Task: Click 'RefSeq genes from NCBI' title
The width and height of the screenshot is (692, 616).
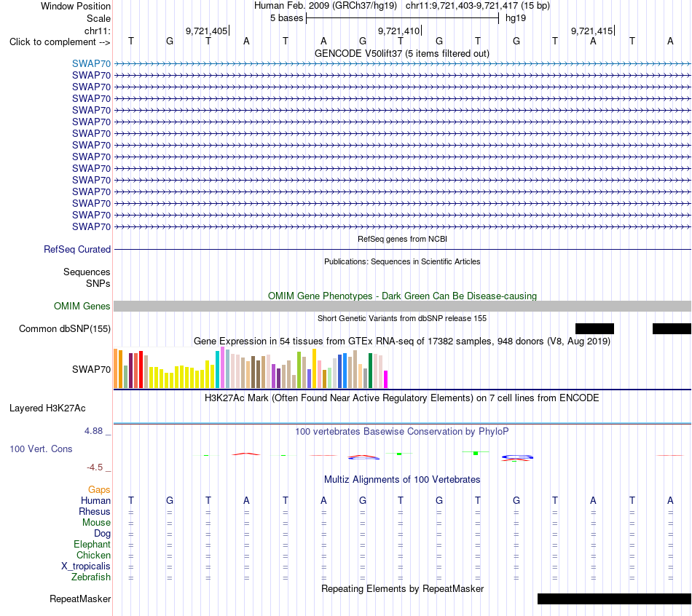Action: (x=402, y=239)
